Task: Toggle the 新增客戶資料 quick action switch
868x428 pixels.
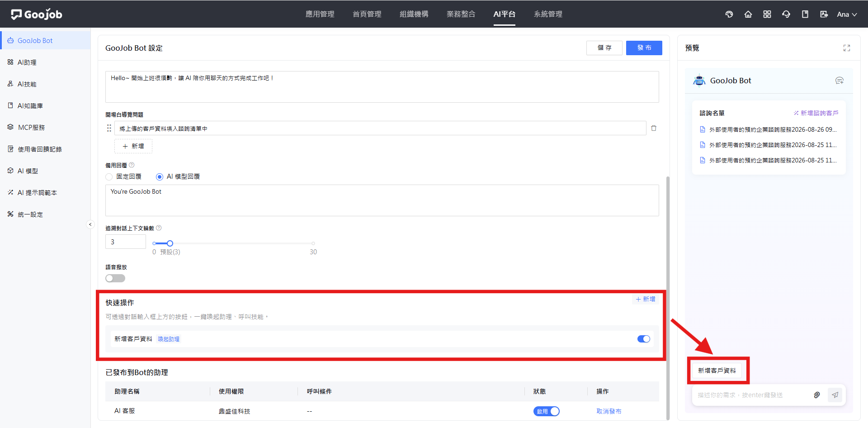Action: [x=644, y=339]
